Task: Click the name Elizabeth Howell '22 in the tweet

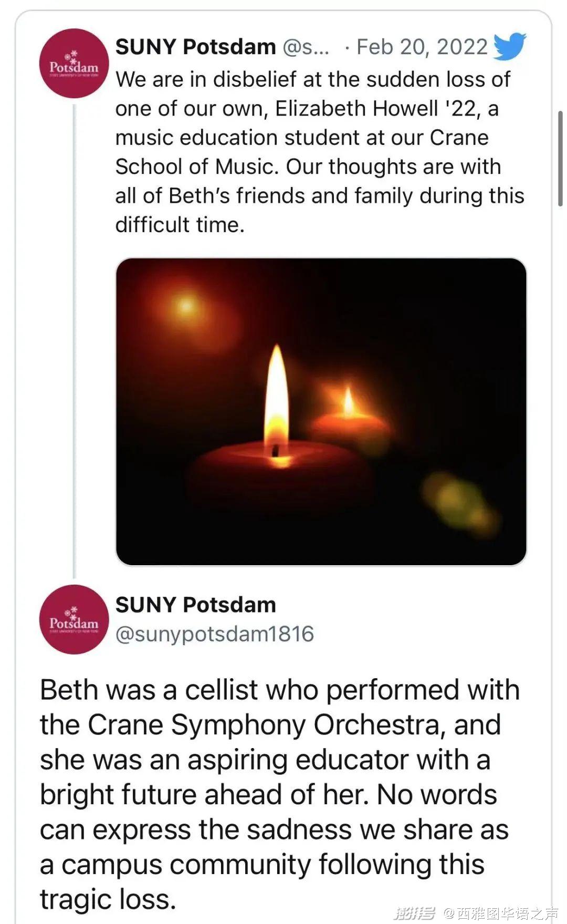Action: [377, 109]
